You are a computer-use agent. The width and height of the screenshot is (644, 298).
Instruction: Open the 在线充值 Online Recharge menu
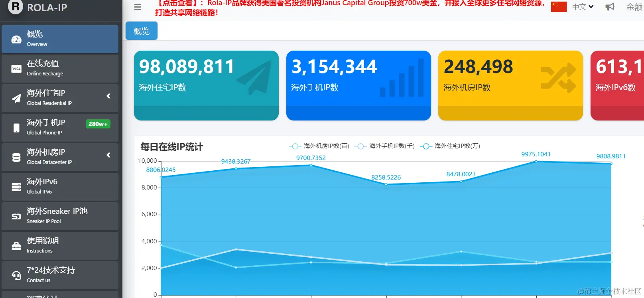point(60,69)
